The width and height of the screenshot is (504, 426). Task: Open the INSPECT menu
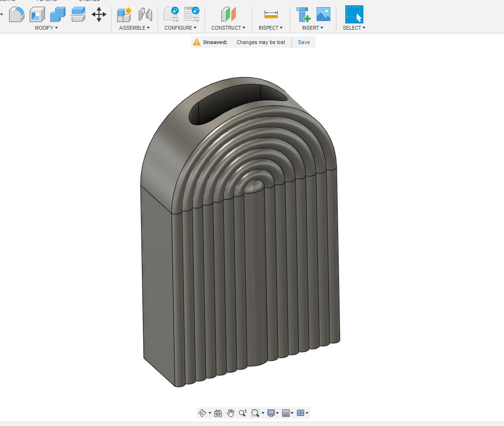[270, 28]
